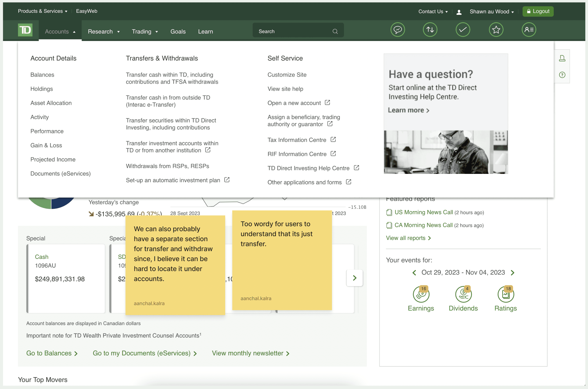Expand the Trading dropdown menu

tap(145, 32)
